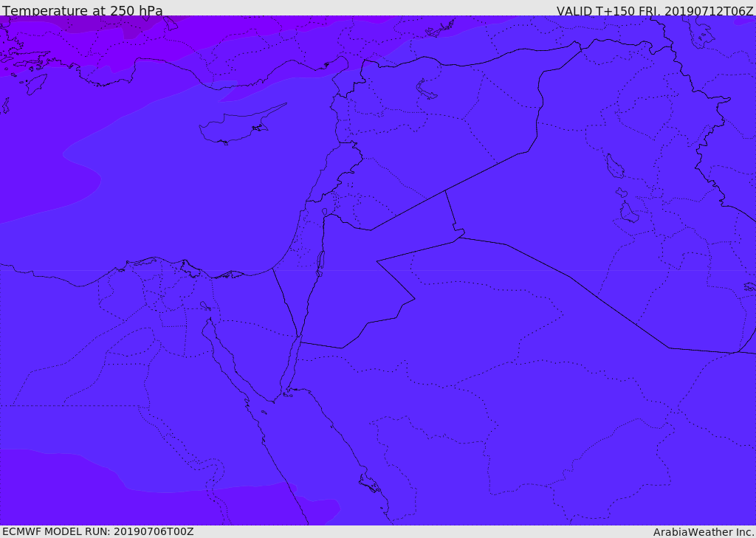Click the violet shaded area over southern Egypt
Screen dimensions: 756x538
tap(145, 501)
